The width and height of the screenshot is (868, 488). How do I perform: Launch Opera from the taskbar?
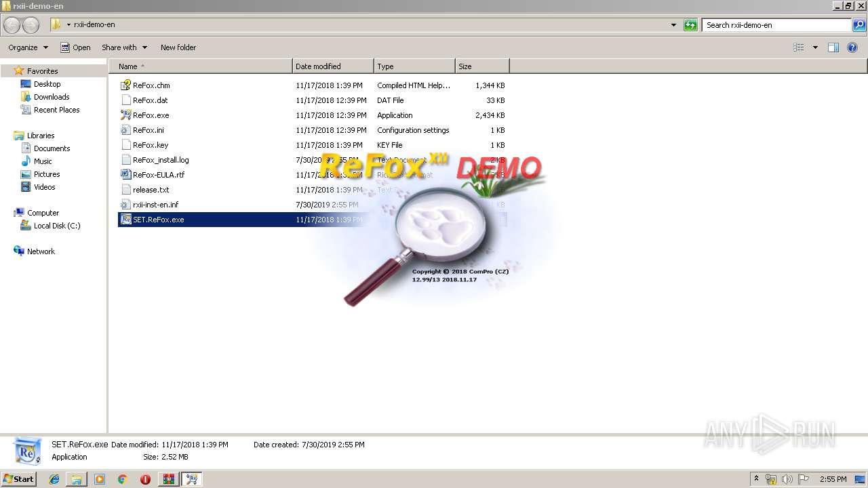coord(145,479)
